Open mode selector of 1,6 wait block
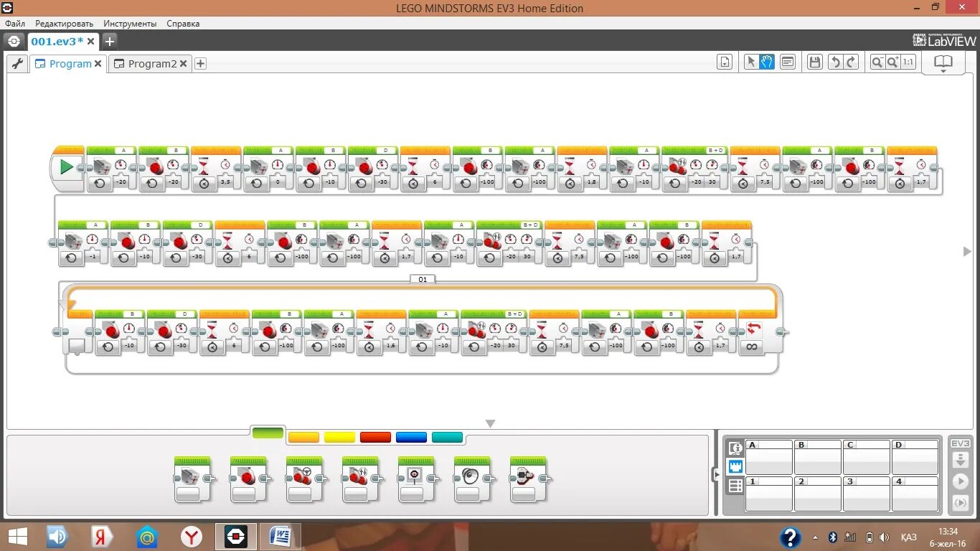980x551 pixels. point(369,347)
